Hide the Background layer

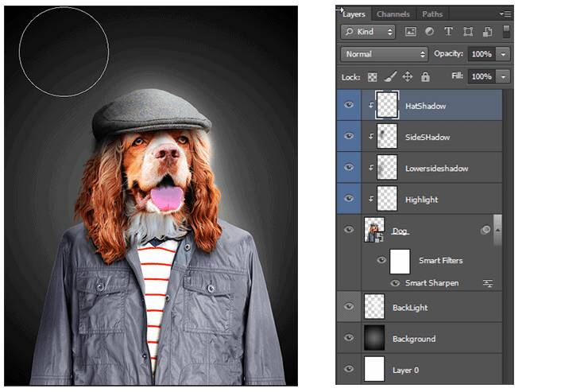349,338
